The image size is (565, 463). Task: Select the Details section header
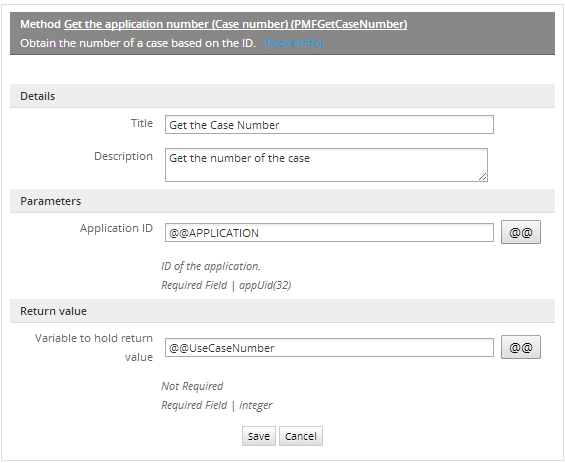click(282, 96)
